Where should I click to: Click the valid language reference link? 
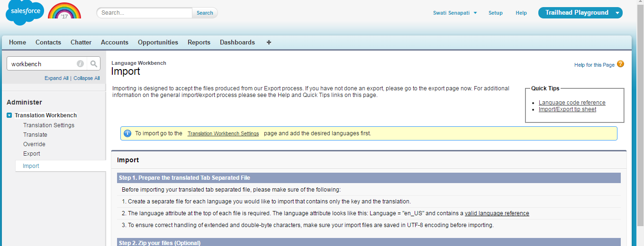tap(497, 213)
